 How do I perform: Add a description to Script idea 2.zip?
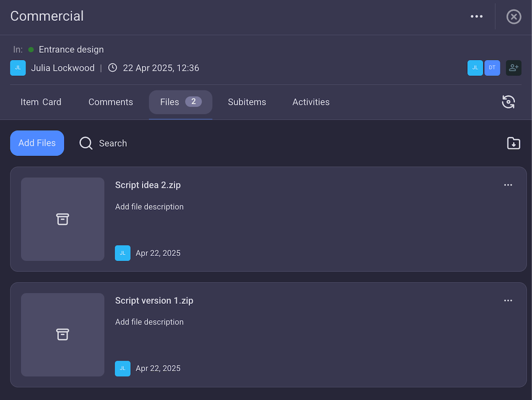click(x=149, y=207)
